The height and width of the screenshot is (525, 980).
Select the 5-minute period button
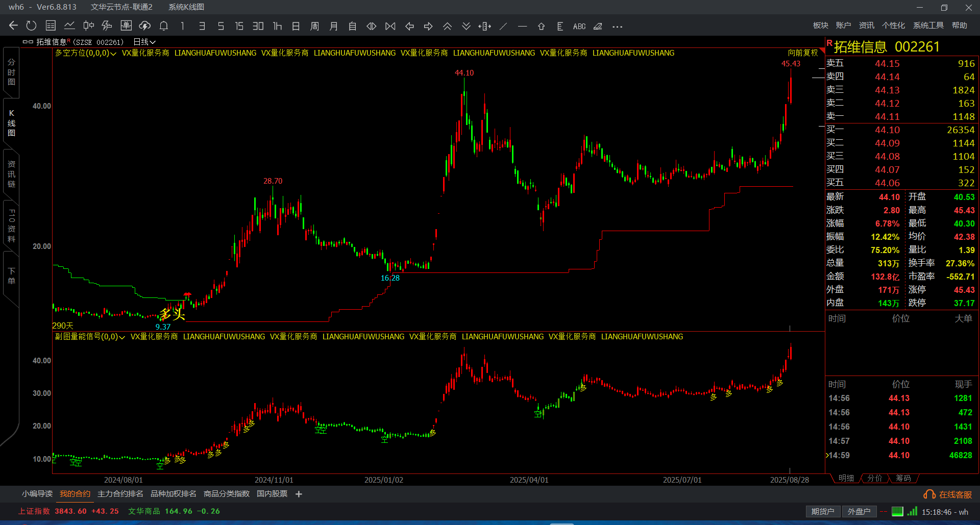(221, 26)
